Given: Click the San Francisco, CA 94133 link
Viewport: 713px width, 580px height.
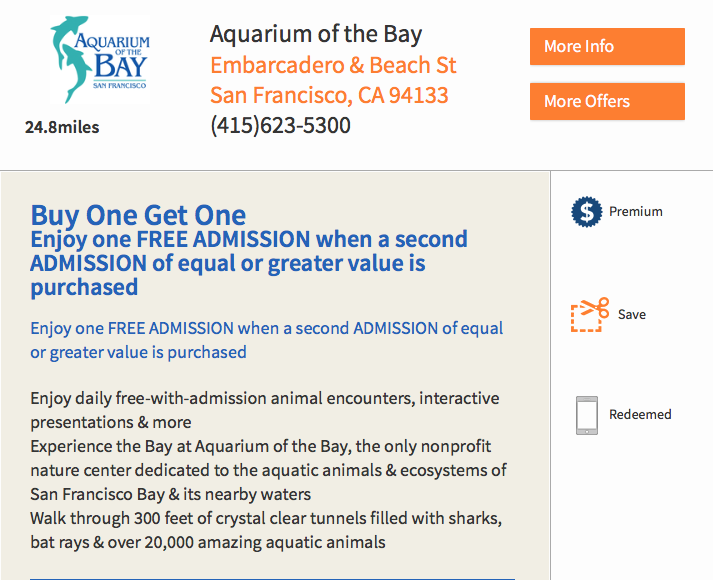Looking at the screenshot, I should [x=329, y=95].
